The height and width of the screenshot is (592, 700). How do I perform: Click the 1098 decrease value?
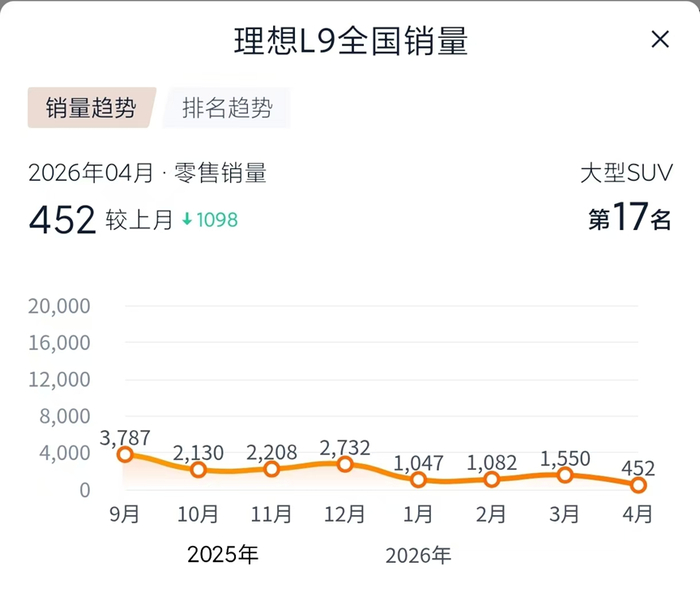coord(217,220)
